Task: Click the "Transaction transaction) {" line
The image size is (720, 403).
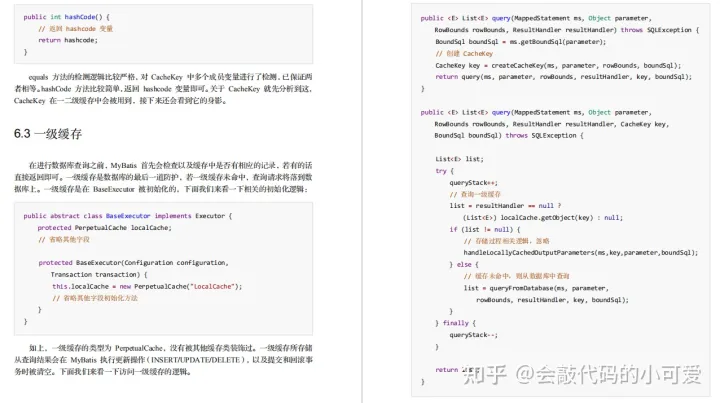Action: point(99,274)
